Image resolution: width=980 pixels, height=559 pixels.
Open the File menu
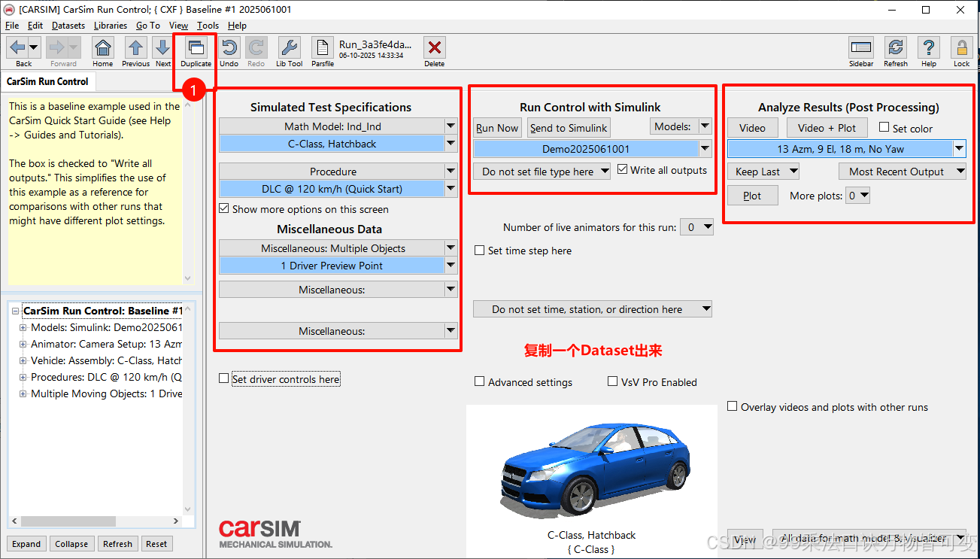pos(12,26)
